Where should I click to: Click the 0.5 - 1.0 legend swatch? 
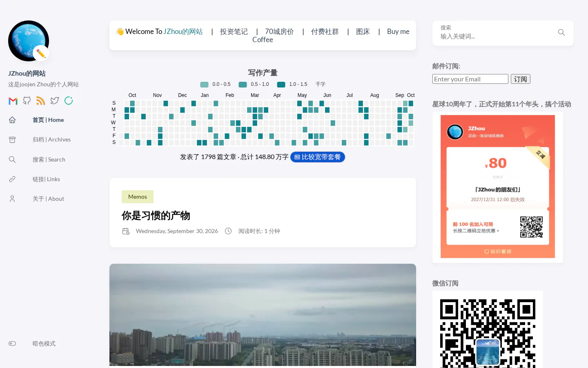[x=243, y=85]
